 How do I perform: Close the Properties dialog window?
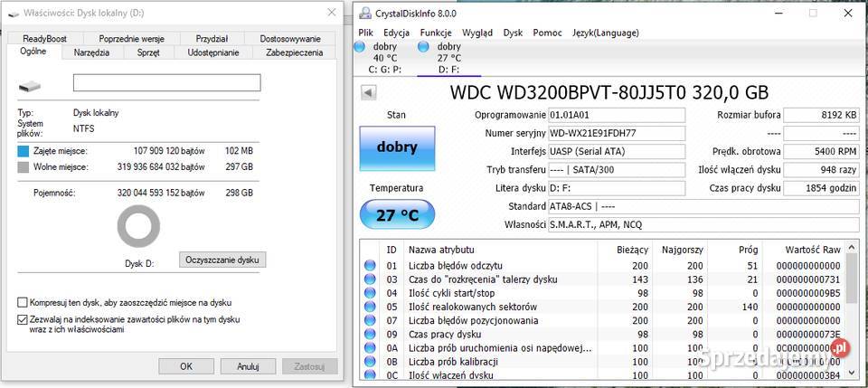tap(332, 12)
